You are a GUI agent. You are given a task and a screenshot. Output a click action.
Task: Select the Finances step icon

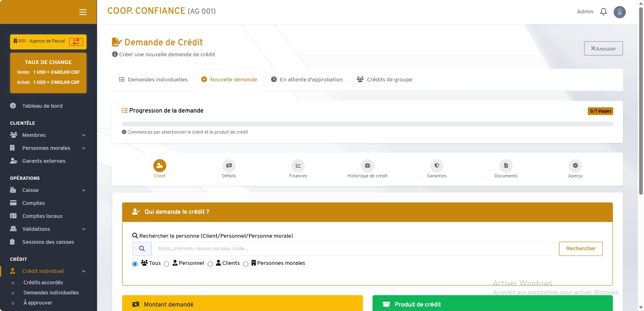point(298,166)
